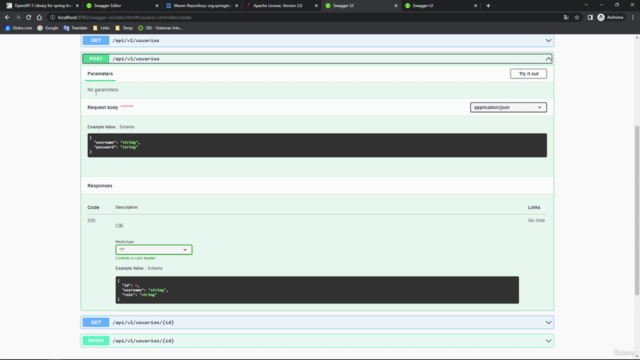Viewport: 640px width, 360px height.
Task: Close the Swagger Editor tab
Action: click(157, 6)
